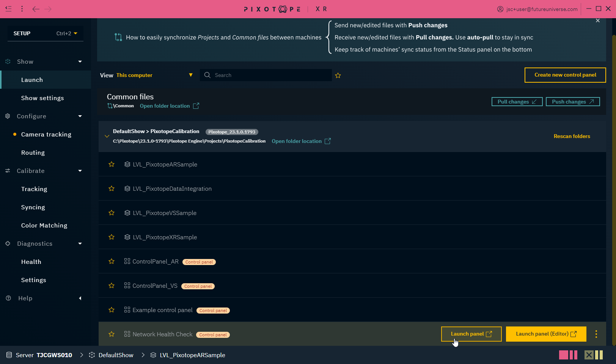Collapse the sidebar using the top-left icon
Image resolution: width=616 pixels, height=364 pixels.
click(8, 9)
